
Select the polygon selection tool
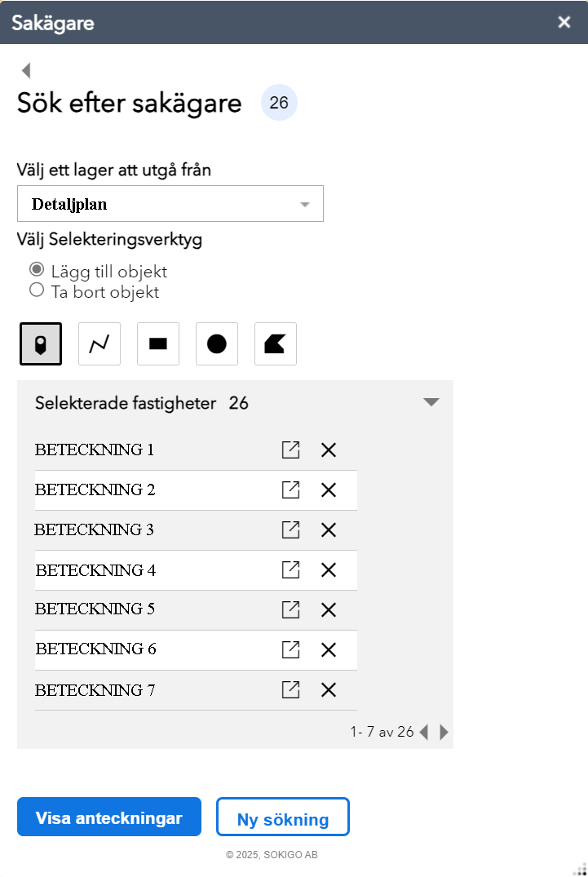pos(276,344)
